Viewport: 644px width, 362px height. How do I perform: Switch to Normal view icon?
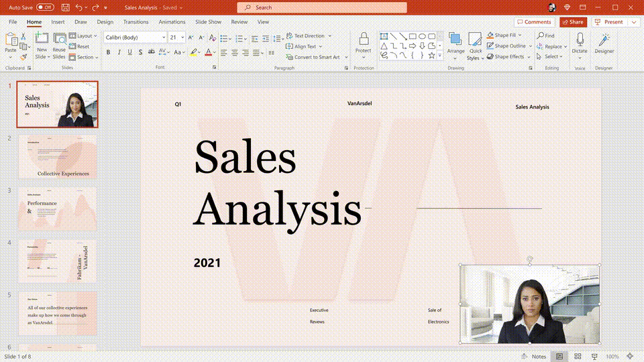(559, 357)
